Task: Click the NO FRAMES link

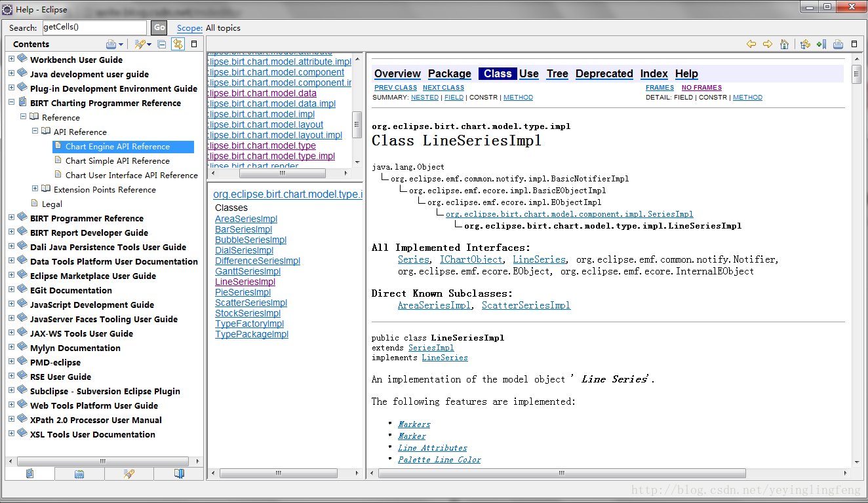Action: [x=701, y=88]
